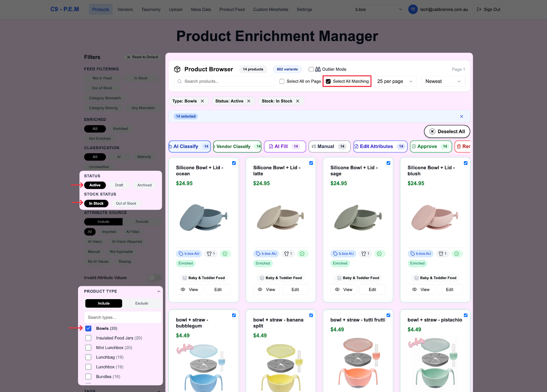Open the Taxonomy navigation tab
The height and width of the screenshot is (392, 547).
[151, 10]
